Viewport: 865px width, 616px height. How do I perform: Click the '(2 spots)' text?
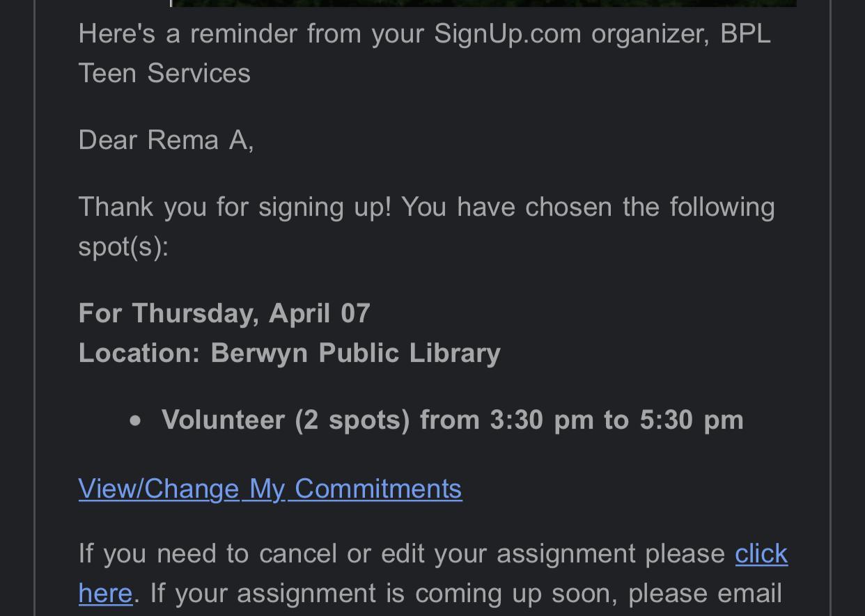click(352, 420)
